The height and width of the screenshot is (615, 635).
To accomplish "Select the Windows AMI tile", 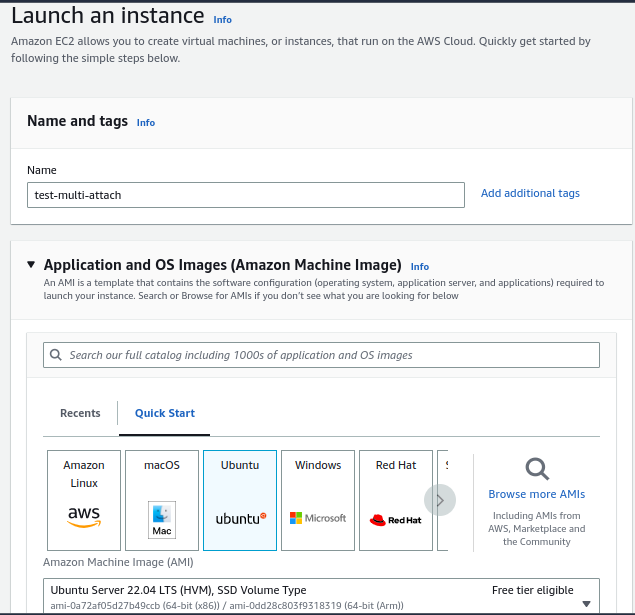I will (318, 500).
